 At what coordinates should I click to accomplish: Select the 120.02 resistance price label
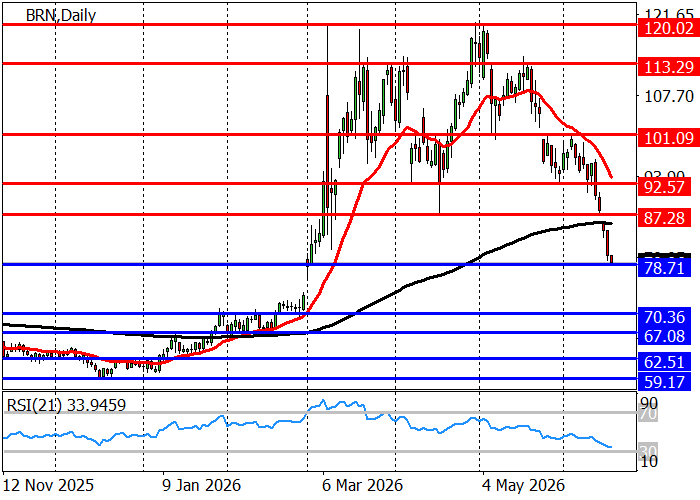[668, 29]
